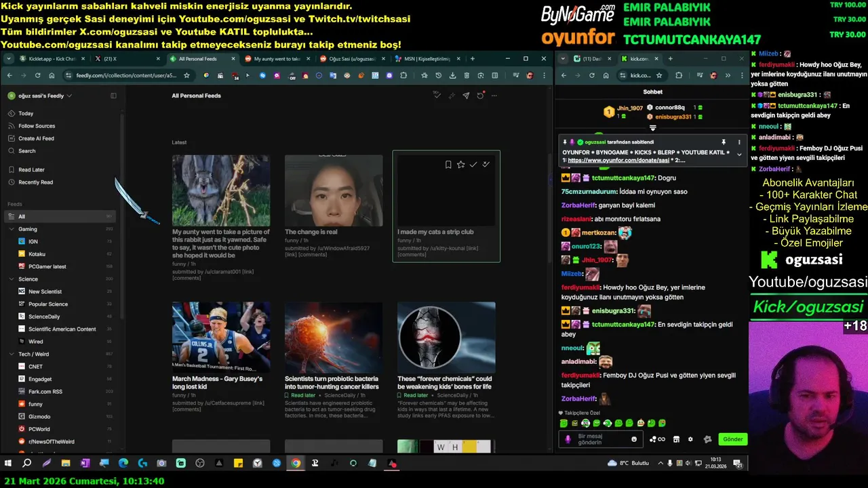Click the double-check icon on the strip club card
This screenshot has height=488, width=868.
486,164
